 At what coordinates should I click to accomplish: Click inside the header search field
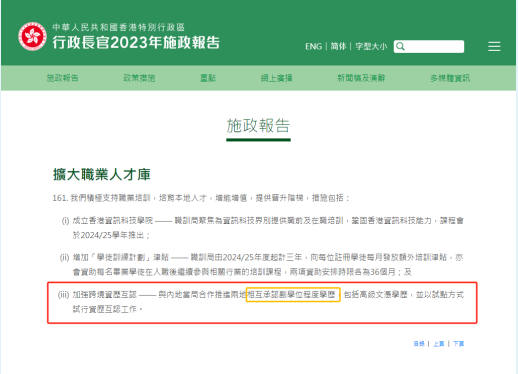[x=429, y=46]
